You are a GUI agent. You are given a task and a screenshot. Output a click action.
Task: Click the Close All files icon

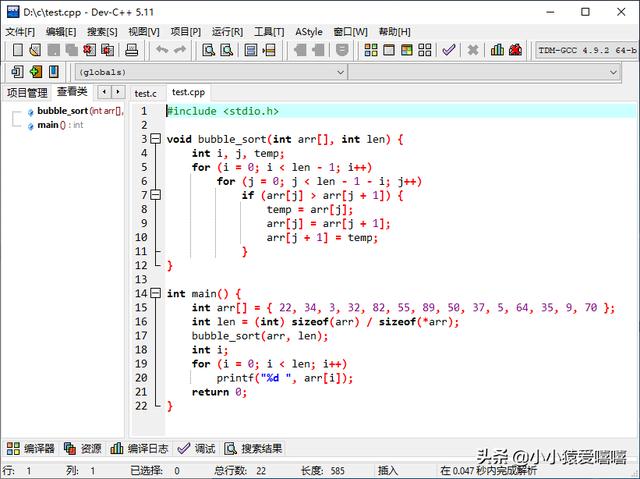(x=107, y=50)
